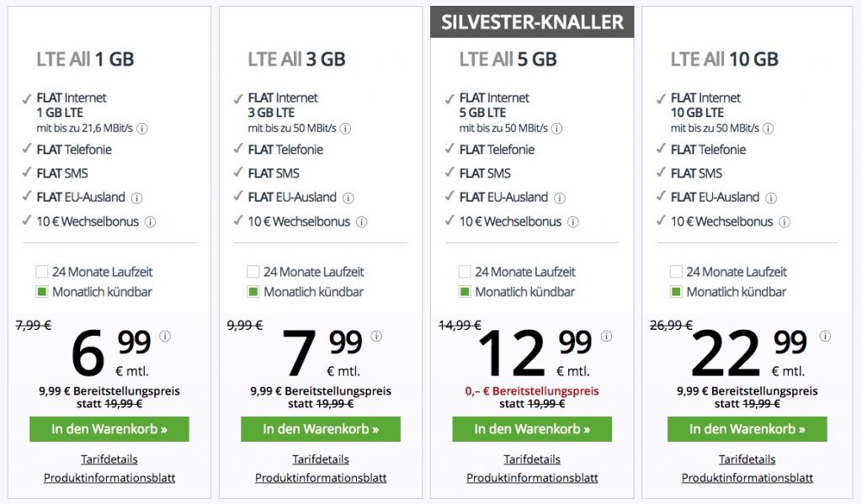The height and width of the screenshot is (504, 862).
Task: Click EU-Ausland info icon in LTE All 10 GB
Action: pos(771,198)
